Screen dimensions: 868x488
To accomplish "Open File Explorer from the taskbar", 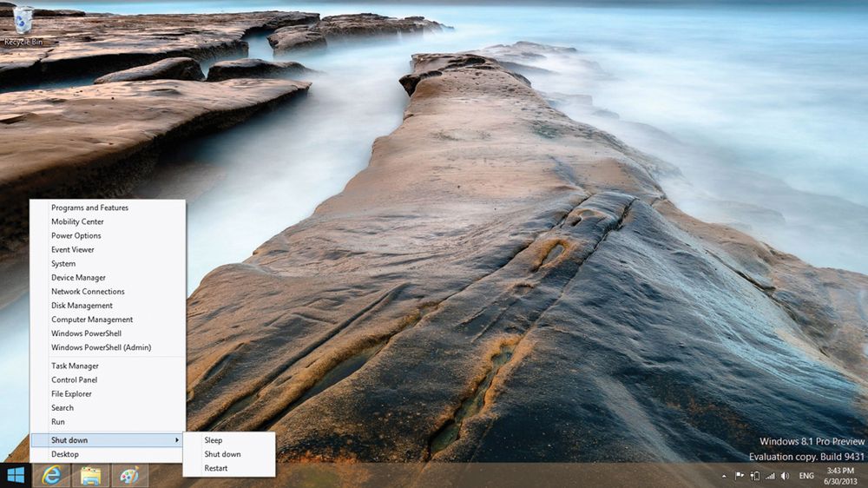I will coord(91,475).
